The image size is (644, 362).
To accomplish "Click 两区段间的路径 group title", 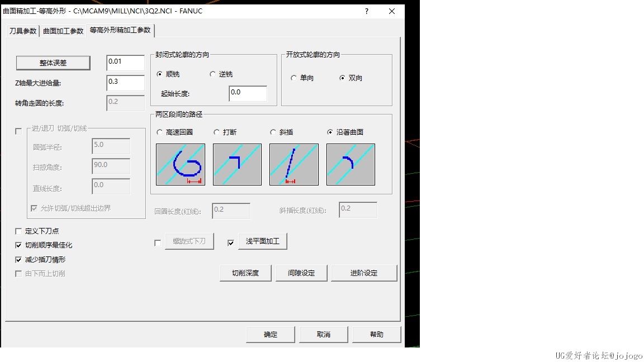I will click(x=179, y=114).
